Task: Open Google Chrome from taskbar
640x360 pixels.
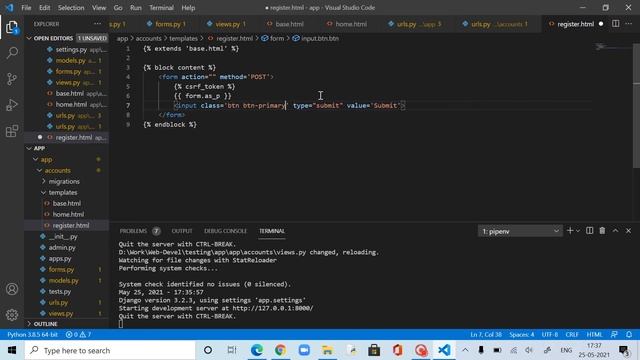Action: 280,350
